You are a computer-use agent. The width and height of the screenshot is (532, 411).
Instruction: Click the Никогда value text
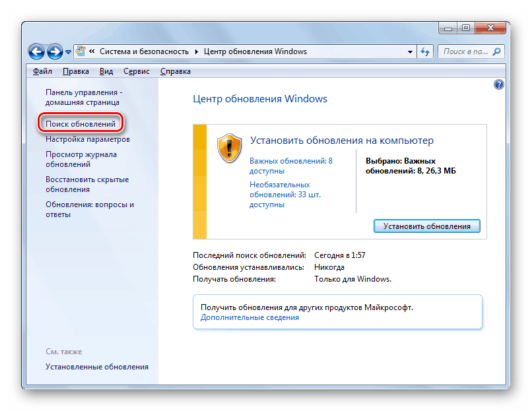329,267
